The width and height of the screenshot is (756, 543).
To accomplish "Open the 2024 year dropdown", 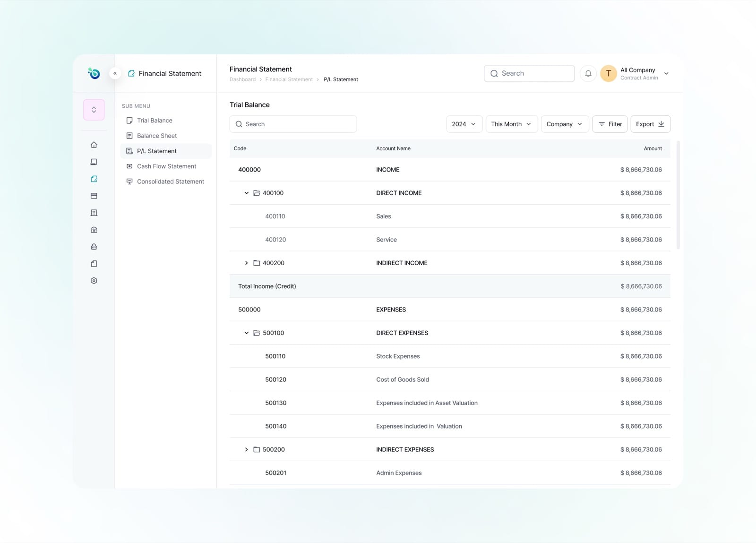I will (x=464, y=124).
